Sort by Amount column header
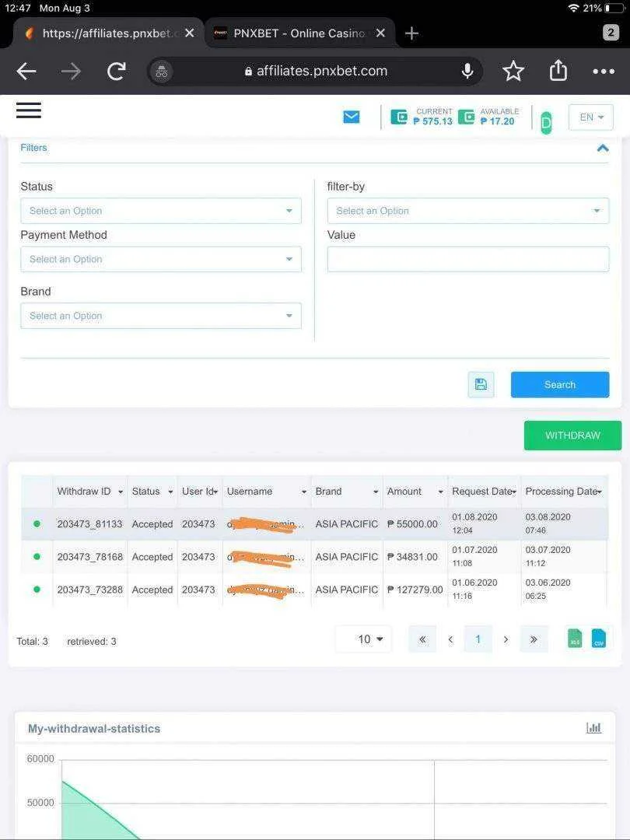Screen dimensions: 630x840 click(415, 492)
